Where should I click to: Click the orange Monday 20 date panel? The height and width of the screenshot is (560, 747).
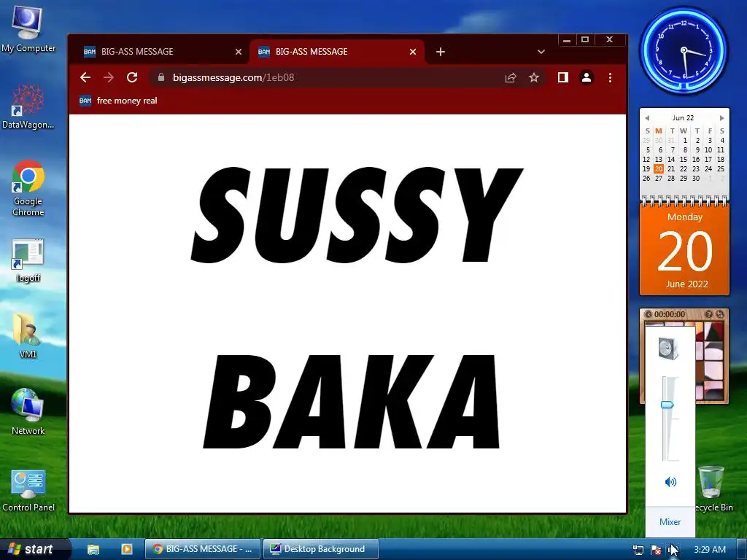[x=684, y=250]
